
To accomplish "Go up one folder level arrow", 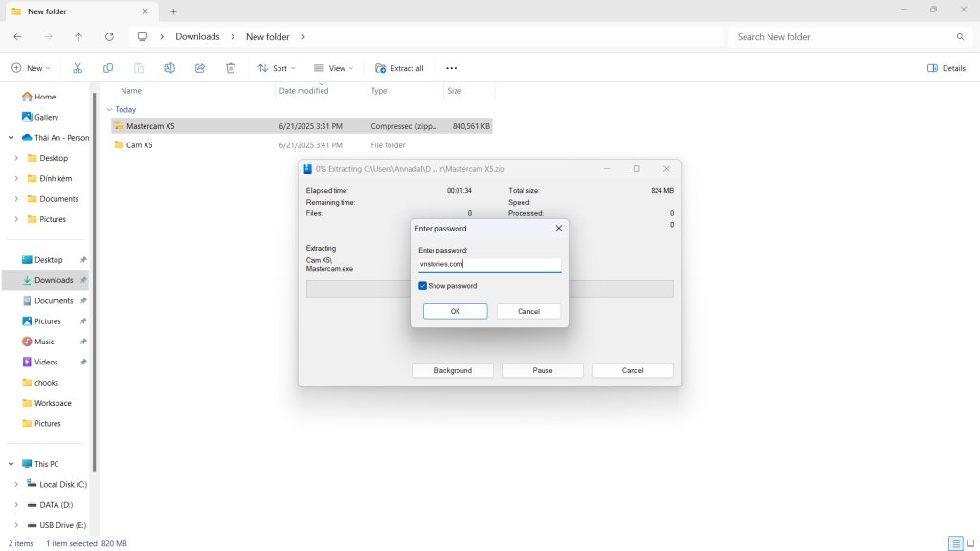I will tap(78, 37).
